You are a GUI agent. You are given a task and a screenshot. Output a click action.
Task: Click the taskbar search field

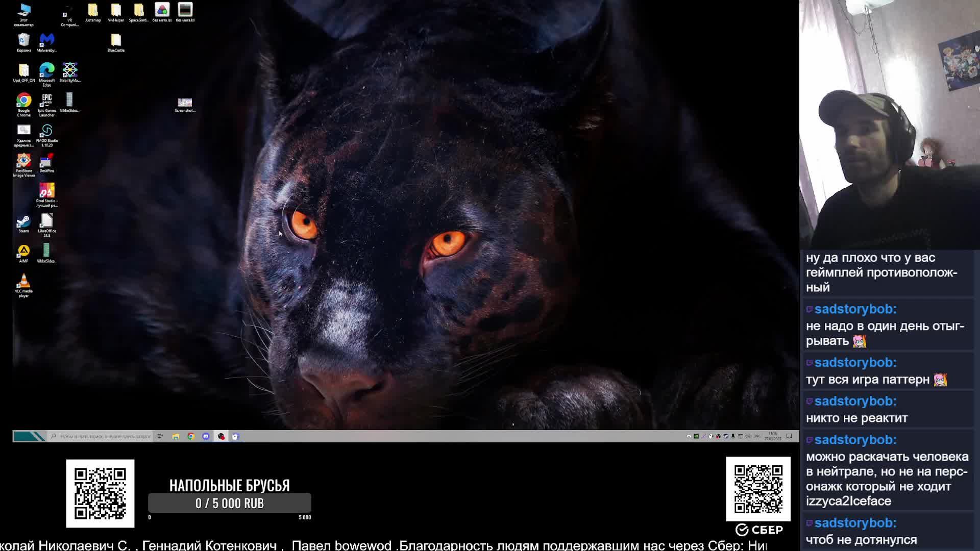102,436
